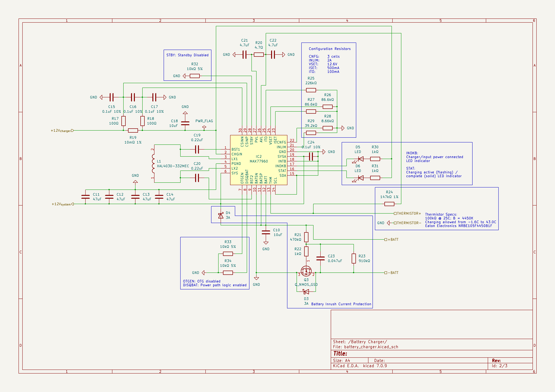Select the C20 bootstrap capacitor symbol

click(197, 178)
